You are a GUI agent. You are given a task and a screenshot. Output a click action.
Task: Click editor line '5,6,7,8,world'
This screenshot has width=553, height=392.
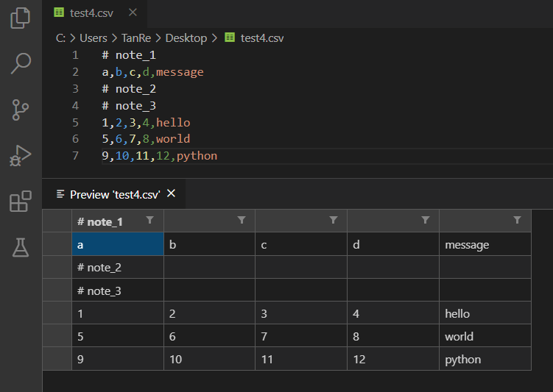146,139
